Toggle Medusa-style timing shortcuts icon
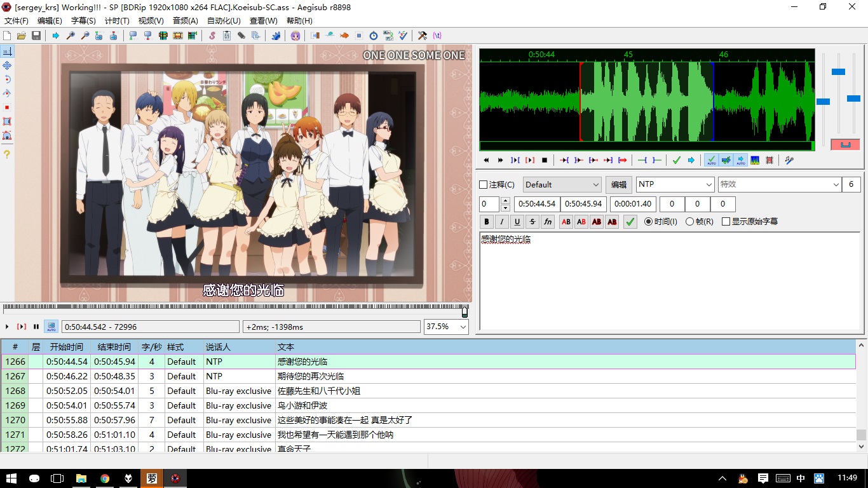This screenshot has height=488, width=868. [770, 160]
